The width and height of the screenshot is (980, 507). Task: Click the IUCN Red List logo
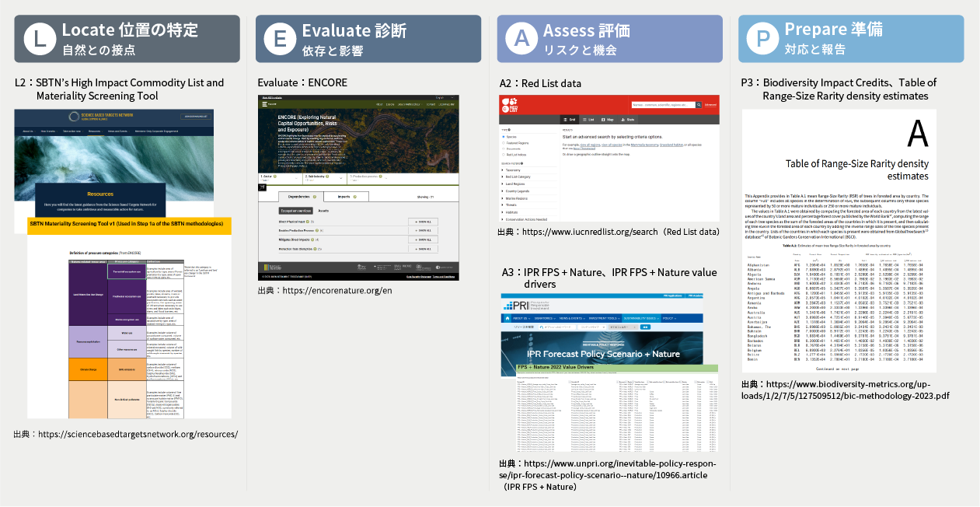510,106
